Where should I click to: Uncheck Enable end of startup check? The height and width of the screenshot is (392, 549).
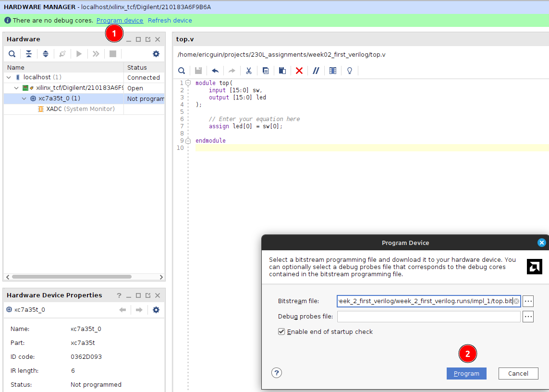click(281, 332)
